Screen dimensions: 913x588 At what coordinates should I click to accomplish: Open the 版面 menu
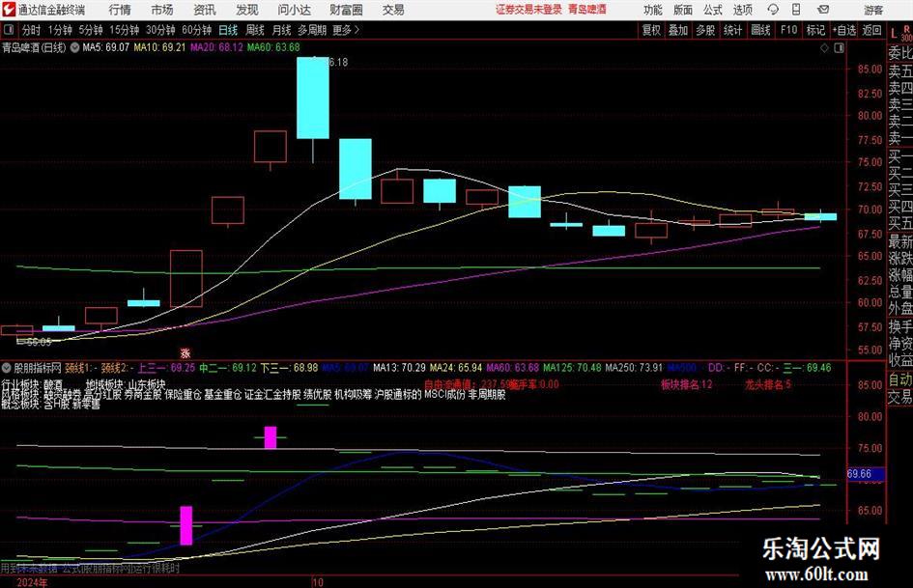(x=683, y=10)
